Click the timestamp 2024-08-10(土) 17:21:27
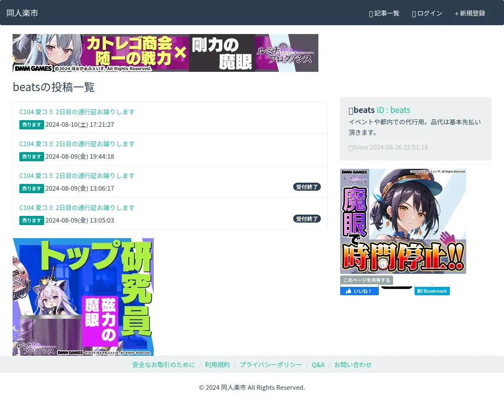The width and height of the screenshot is (504, 420). 80,125
